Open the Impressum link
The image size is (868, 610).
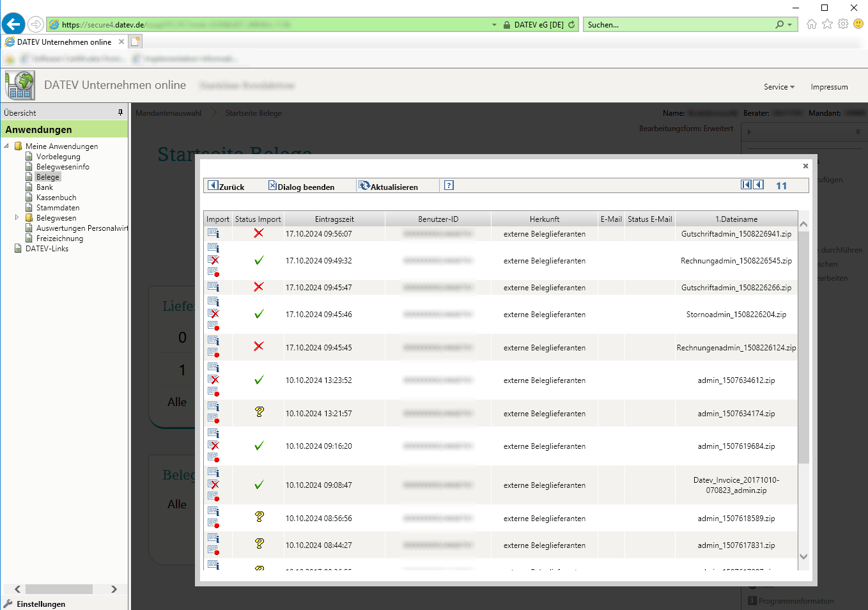pos(829,87)
